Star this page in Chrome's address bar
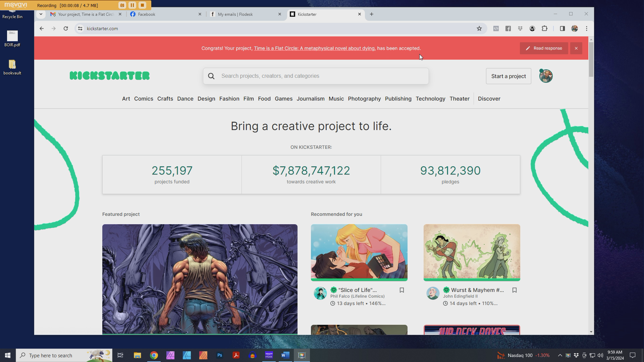 click(x=479, y=28)
